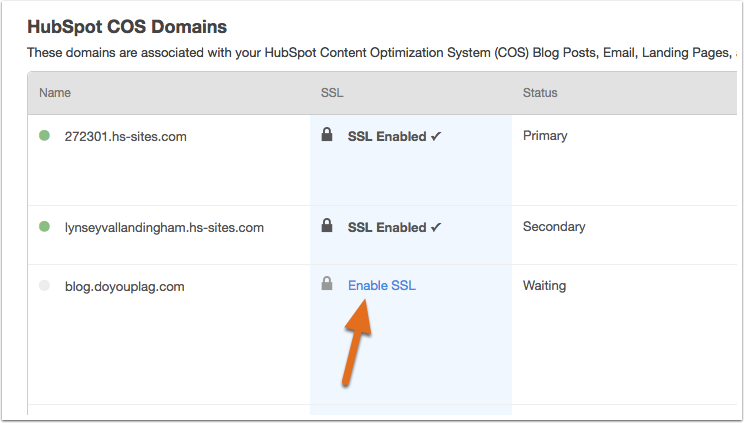
Task: Sort by the Name column header
Action: (x=55, y=93)
